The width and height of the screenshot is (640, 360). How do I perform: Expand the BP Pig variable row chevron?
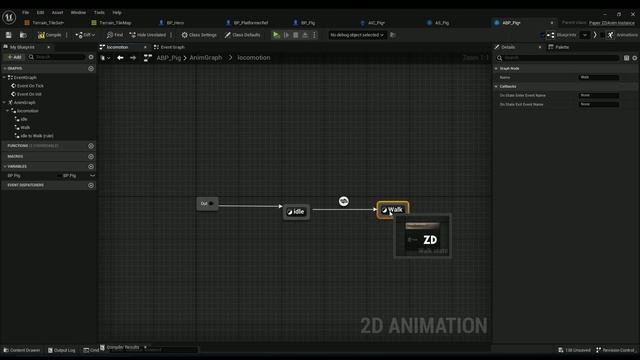(x=93, y=176)
